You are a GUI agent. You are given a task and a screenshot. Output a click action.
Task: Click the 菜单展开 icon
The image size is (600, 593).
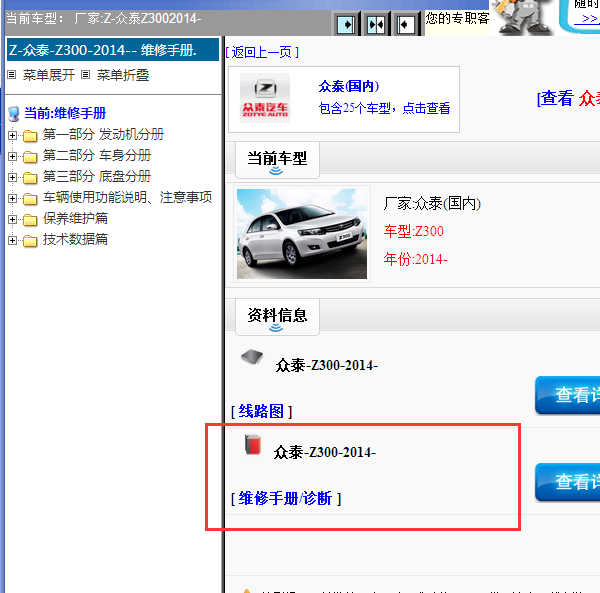pos(12,75)
